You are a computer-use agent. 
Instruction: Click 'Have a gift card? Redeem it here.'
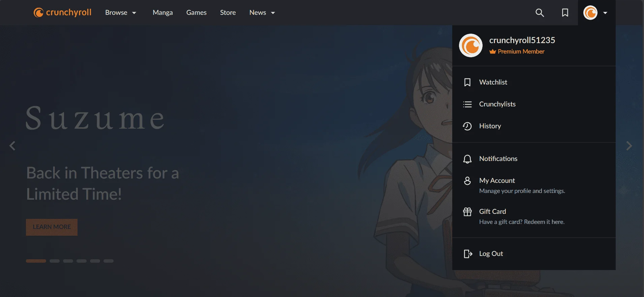(522, 222)
